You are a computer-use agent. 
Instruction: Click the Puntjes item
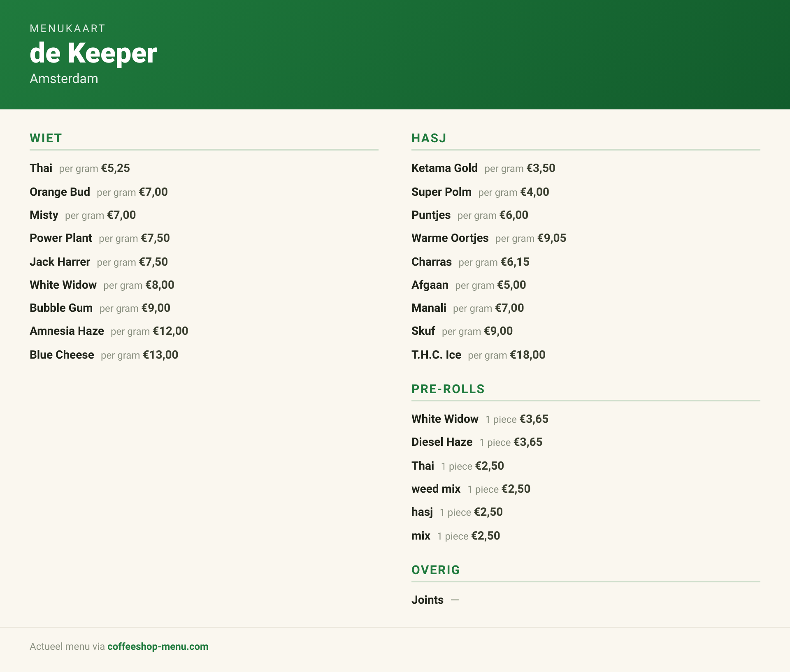click(x=431, y=215)
